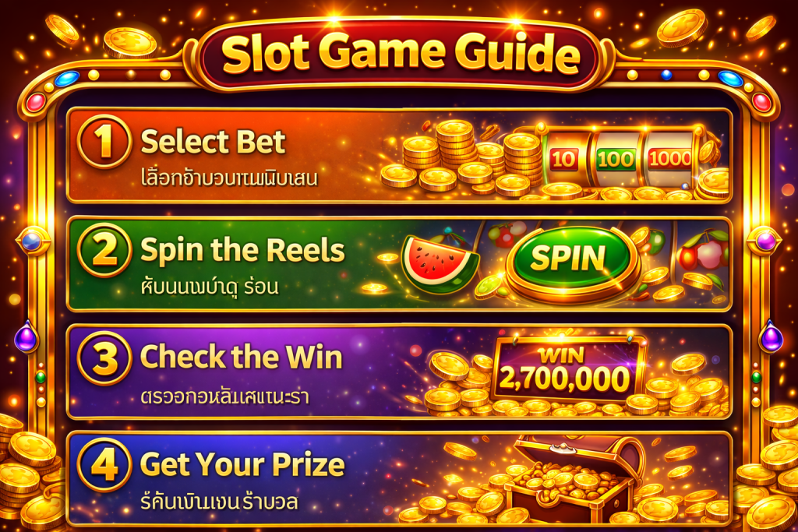
Task: Click the number 3 step badge
Action: pos(105,358)
